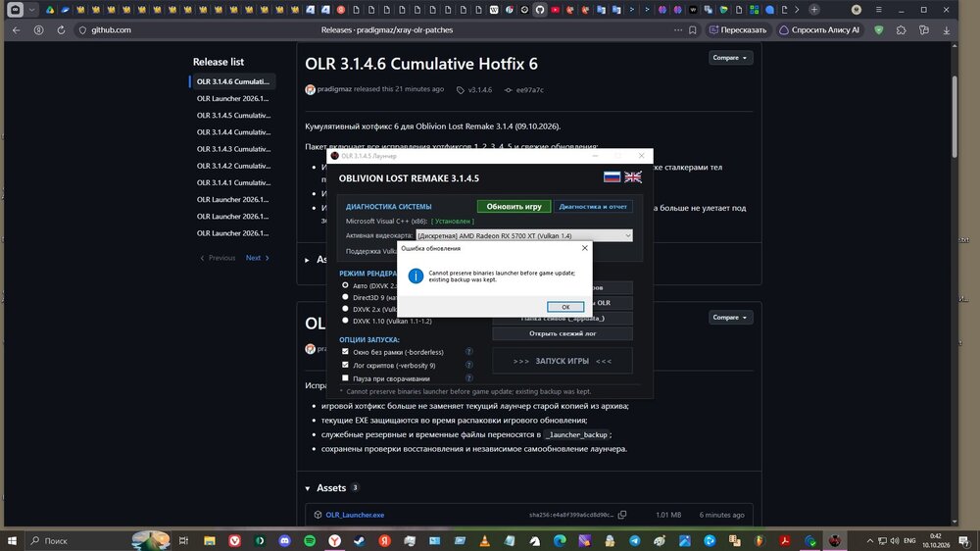This screenshot has height=551, width=980.
Task: Click the Пересказать button
Action: 738,30
